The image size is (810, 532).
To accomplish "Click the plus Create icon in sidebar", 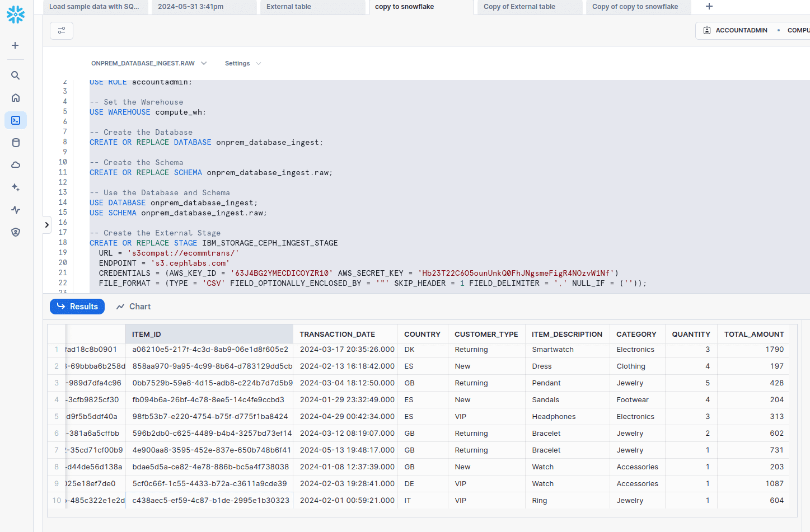I will click(16, 45).
